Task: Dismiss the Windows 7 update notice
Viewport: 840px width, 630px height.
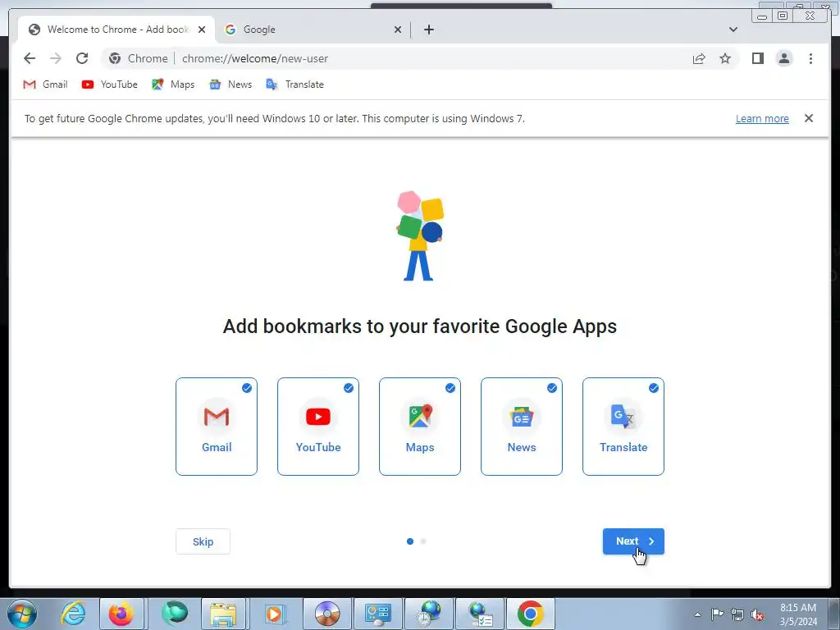Action: point(808,118)
